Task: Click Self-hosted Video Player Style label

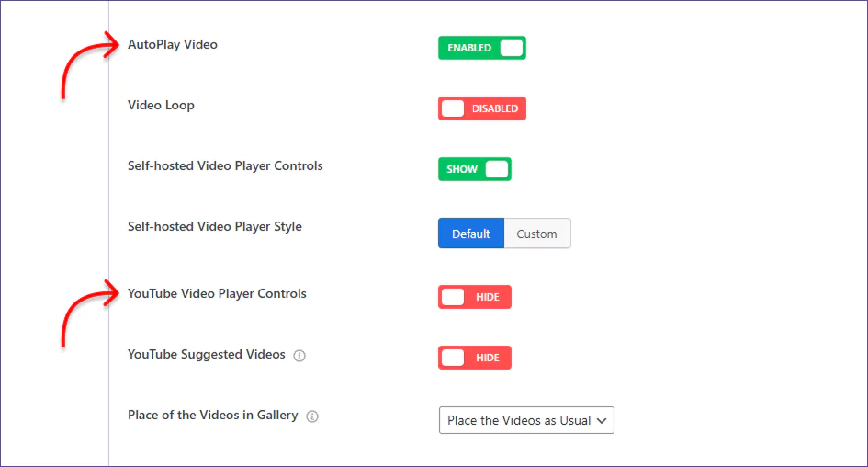Action: pyautogui.click(x=215, y=226)
